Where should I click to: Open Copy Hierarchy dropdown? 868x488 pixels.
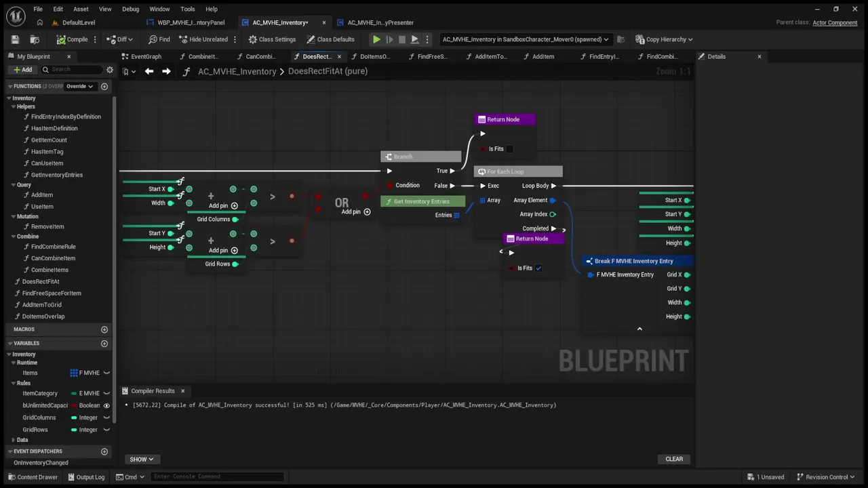[664, 39]
